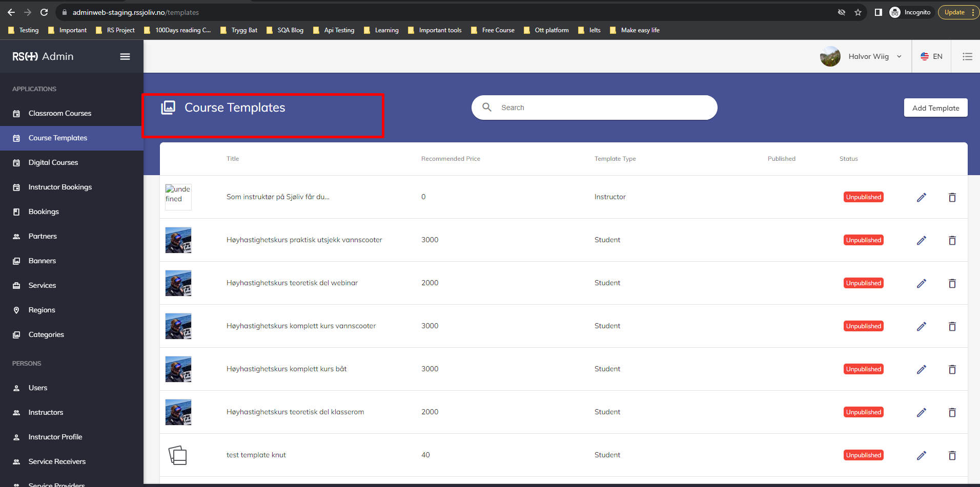Go to Classroom Courses in sidebar
Screen dimensions: 980x487
coord(59,113)
